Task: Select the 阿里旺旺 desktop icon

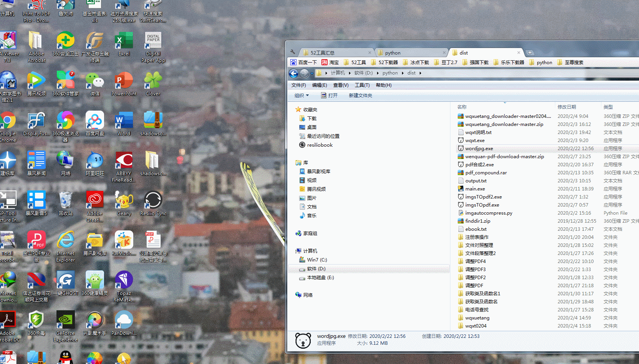Action: (94, 164)
